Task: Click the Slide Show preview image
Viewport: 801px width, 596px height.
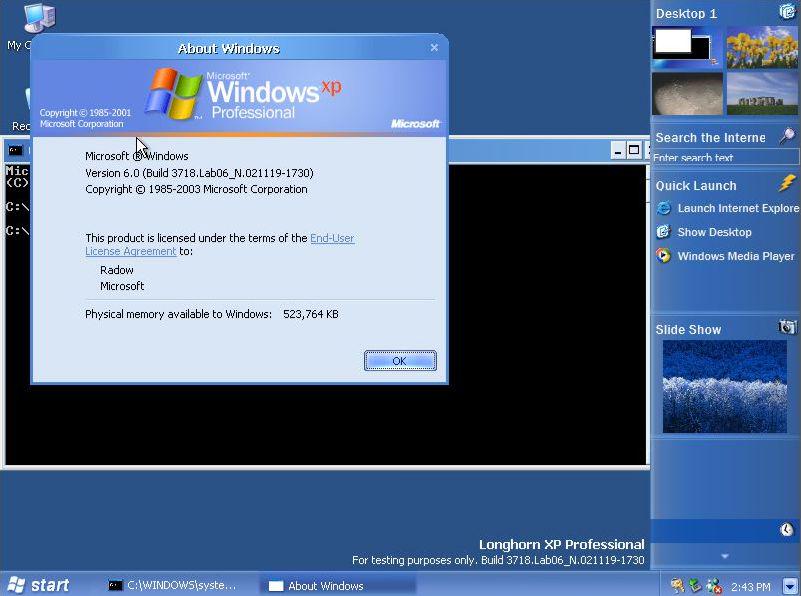Action: [724, 387]
